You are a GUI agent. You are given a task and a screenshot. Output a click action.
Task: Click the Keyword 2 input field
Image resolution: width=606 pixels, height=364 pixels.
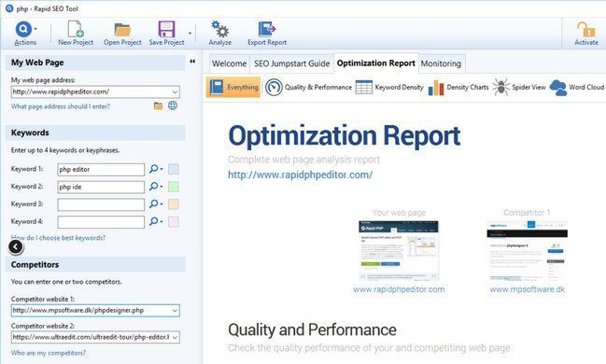pos(101,187)
